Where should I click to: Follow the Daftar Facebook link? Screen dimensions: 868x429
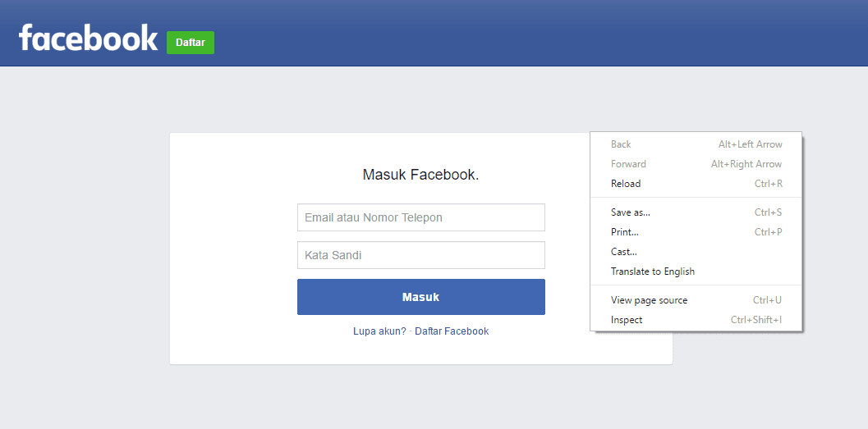click(452, 331)
